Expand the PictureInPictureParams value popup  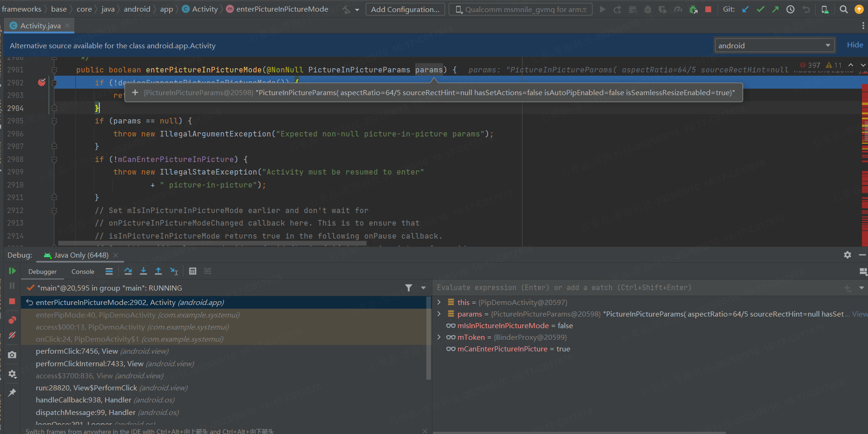pyautogui.click(x=135, y=93)
